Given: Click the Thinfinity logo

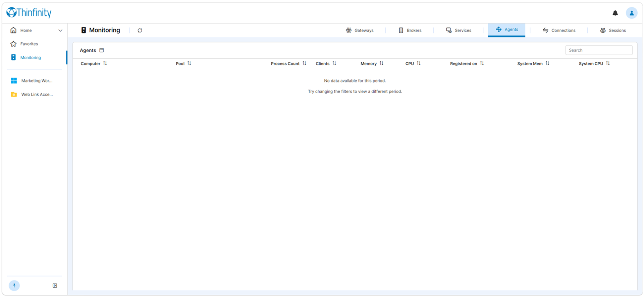Looking at the screenshot, I should click(29, 12).
